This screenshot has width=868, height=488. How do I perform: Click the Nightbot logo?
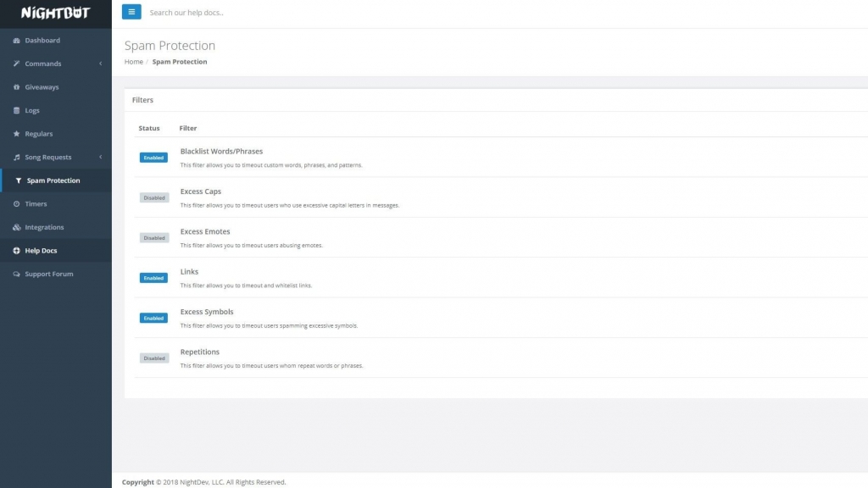click(x=55, y=13)
